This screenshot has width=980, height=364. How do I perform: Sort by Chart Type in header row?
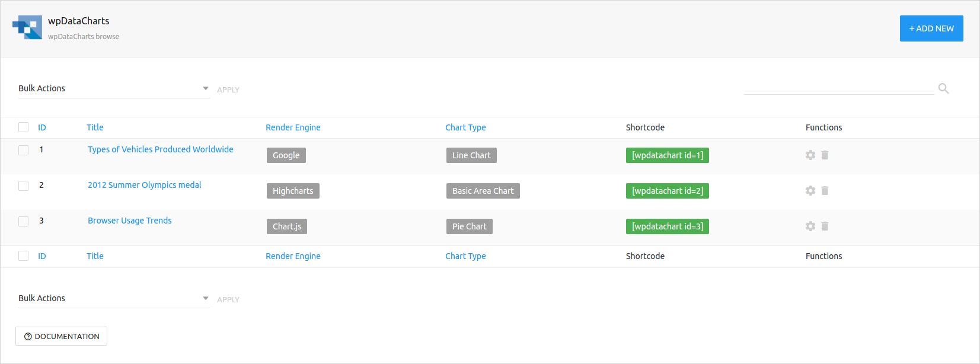(465, 127)
